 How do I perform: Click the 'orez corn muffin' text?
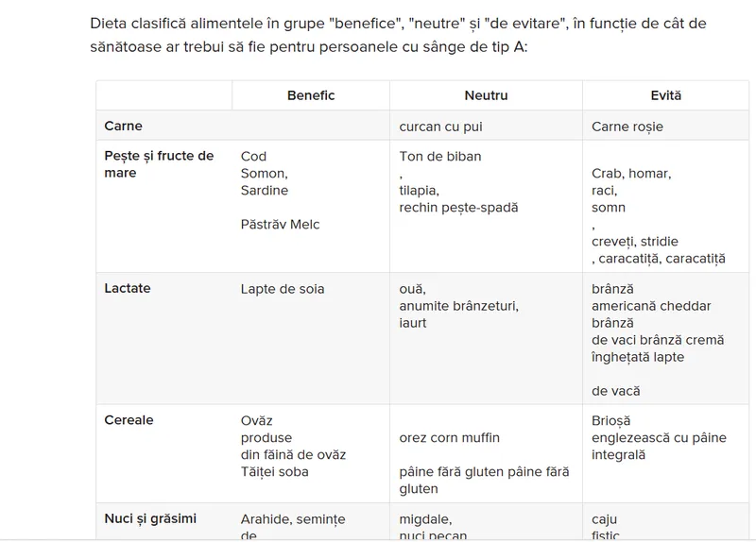coord(450,438)
